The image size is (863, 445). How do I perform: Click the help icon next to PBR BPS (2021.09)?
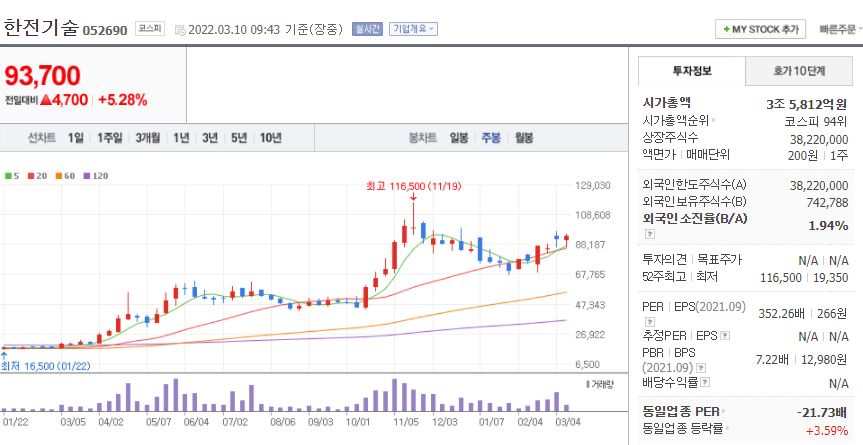coord(701,368)
